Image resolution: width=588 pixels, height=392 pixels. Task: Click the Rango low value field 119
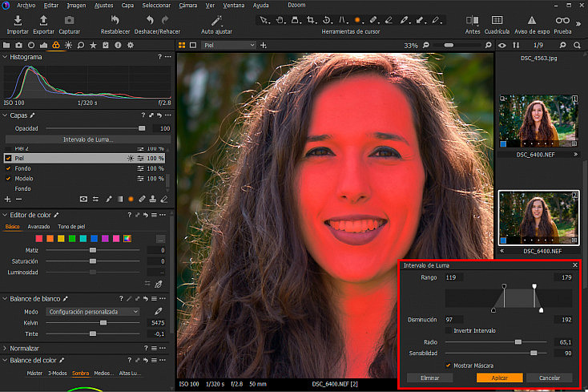coord(453,277)
